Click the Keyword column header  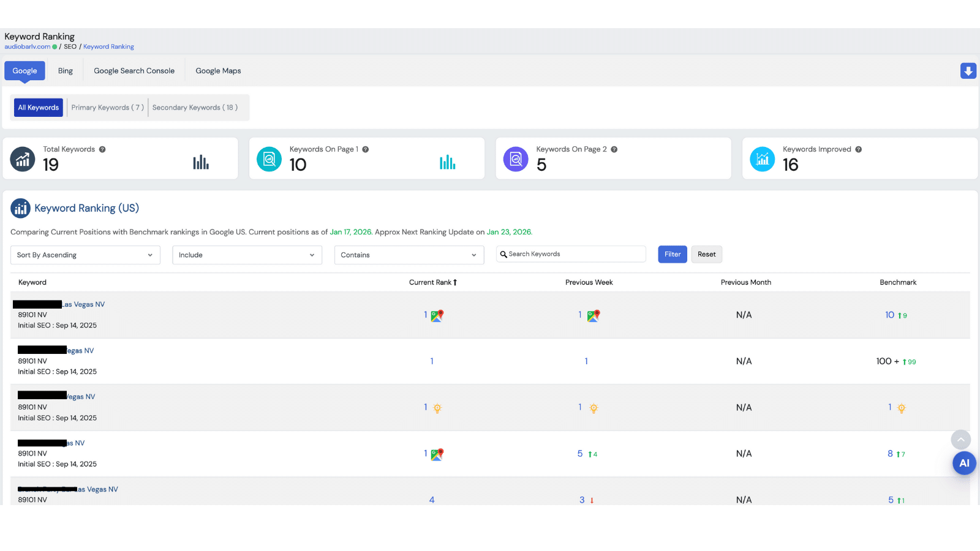point(32,283)
